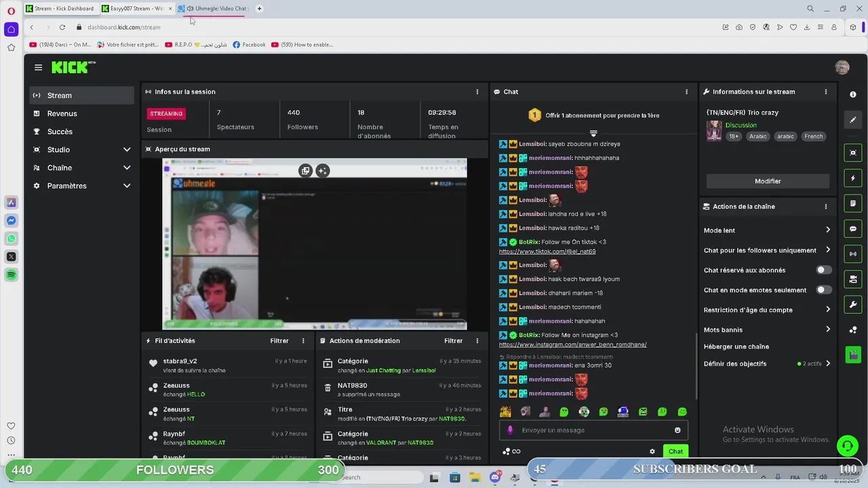Click Discussion category link
This screenshot has height=488, width=868.
tap(741, 125)
